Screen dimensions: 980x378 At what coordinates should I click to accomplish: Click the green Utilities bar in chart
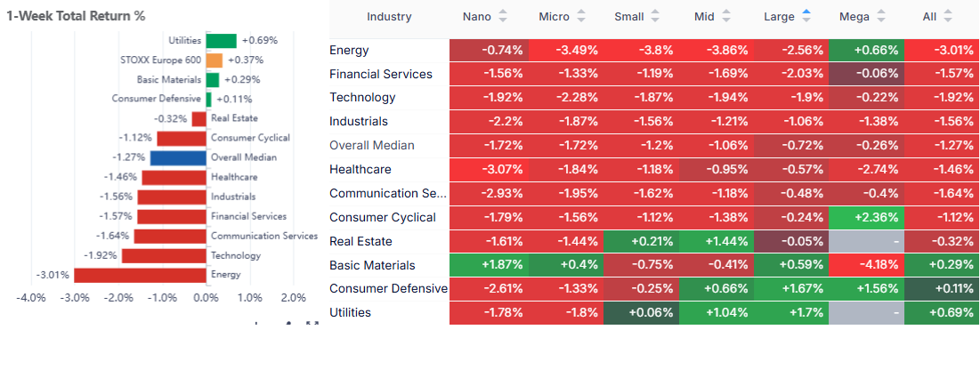point(221,41)
